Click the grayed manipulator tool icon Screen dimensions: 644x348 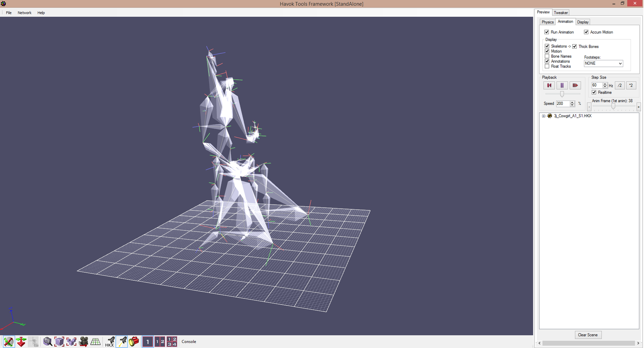[33, 342]
